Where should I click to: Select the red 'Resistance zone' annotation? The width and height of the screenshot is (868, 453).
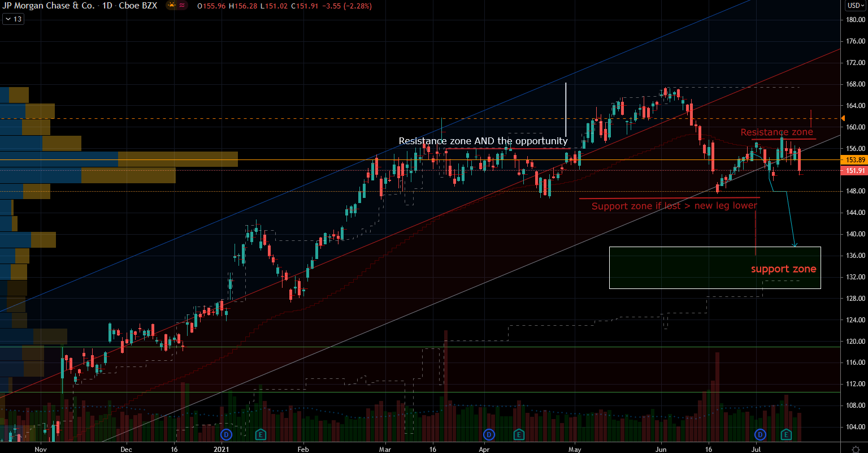pyautogui.click(x=777, y=132)
